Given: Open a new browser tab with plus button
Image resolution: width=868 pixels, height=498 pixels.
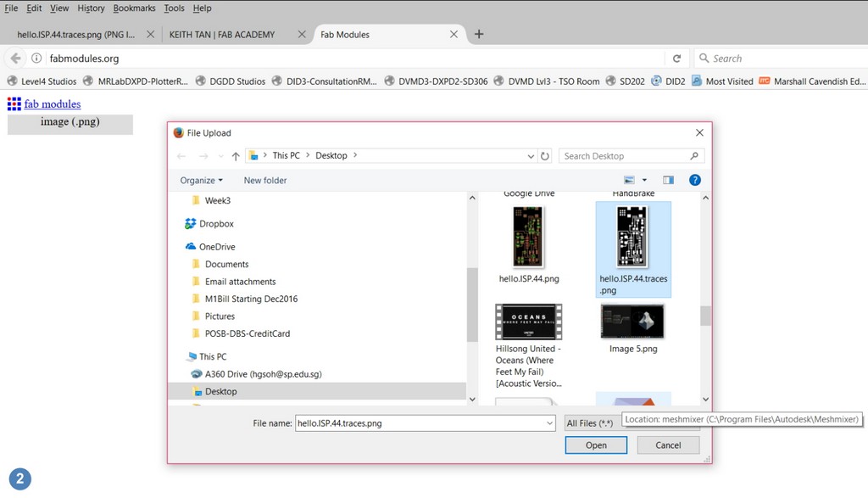Looking at the screenshot, I should click(479, 34).
